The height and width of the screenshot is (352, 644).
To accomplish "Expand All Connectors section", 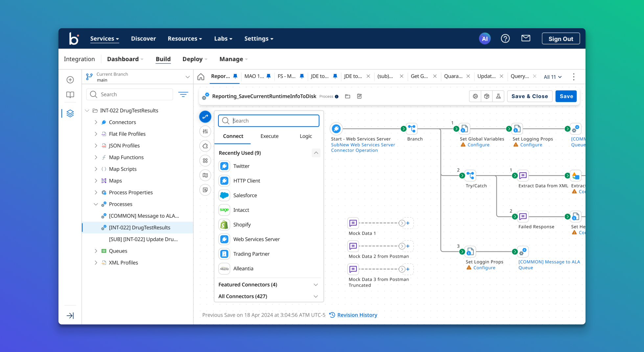I will 316,297.
